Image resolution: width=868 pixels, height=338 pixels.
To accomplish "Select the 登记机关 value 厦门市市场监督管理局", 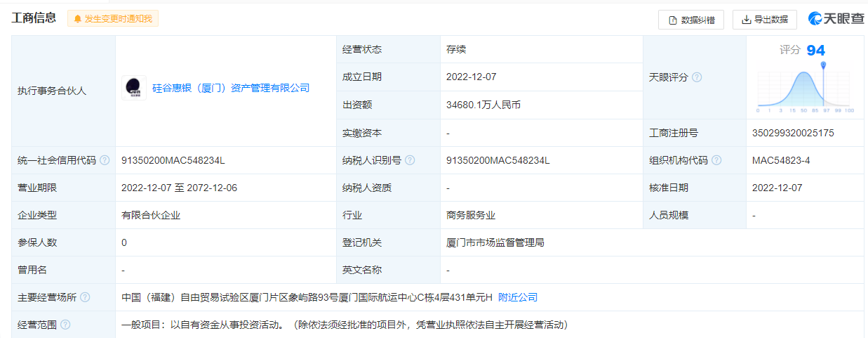I will pos(495,242).
